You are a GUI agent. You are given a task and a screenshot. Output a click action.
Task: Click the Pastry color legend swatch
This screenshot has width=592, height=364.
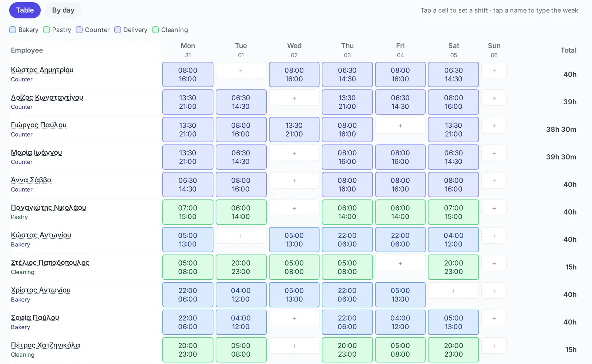46,30
